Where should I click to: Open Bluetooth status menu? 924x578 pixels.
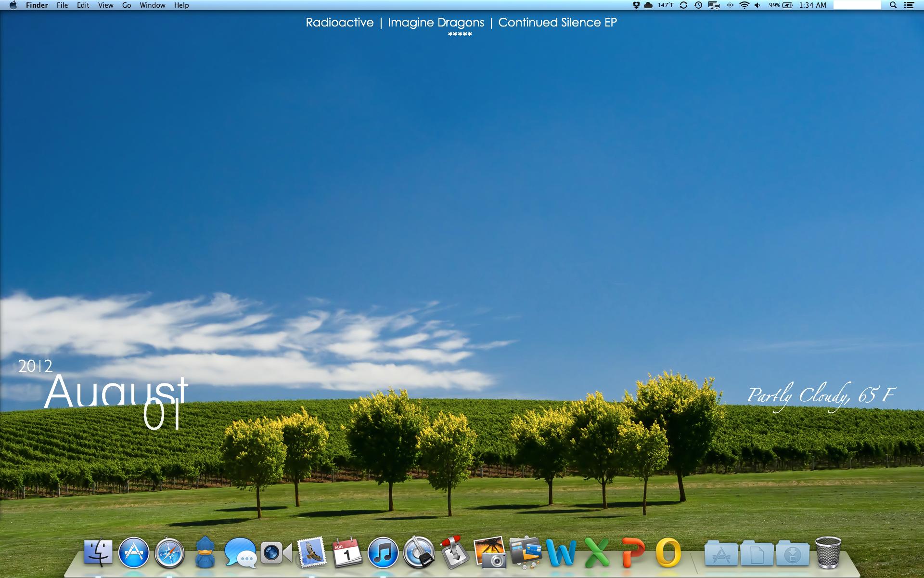(x=730, y=5)
